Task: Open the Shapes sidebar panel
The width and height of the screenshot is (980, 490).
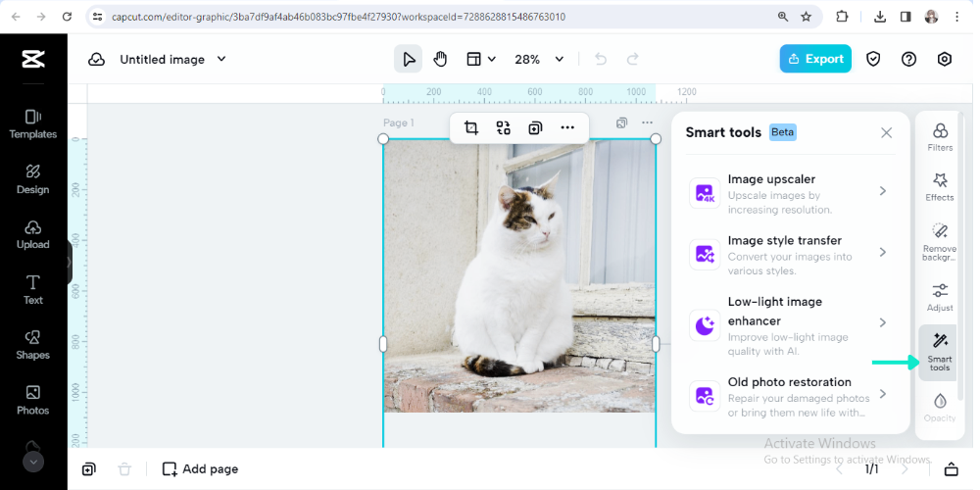Action: [x=33, y=344]
